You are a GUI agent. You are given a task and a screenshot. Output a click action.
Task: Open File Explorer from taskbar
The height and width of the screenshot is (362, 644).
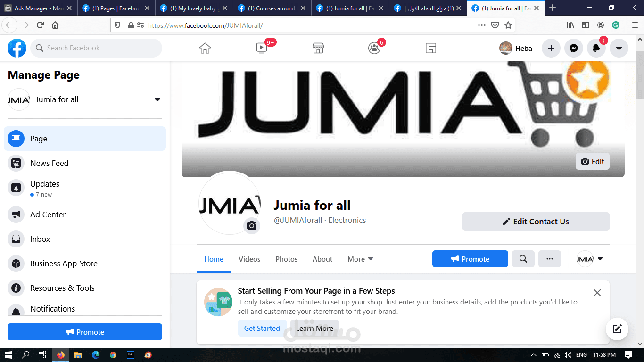[78, 355]
